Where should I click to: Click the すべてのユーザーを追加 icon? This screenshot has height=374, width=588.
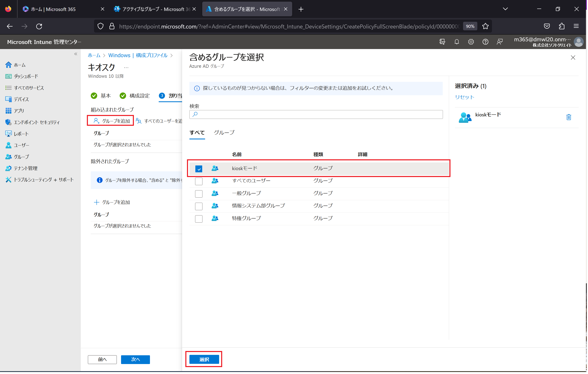[140, 121]
